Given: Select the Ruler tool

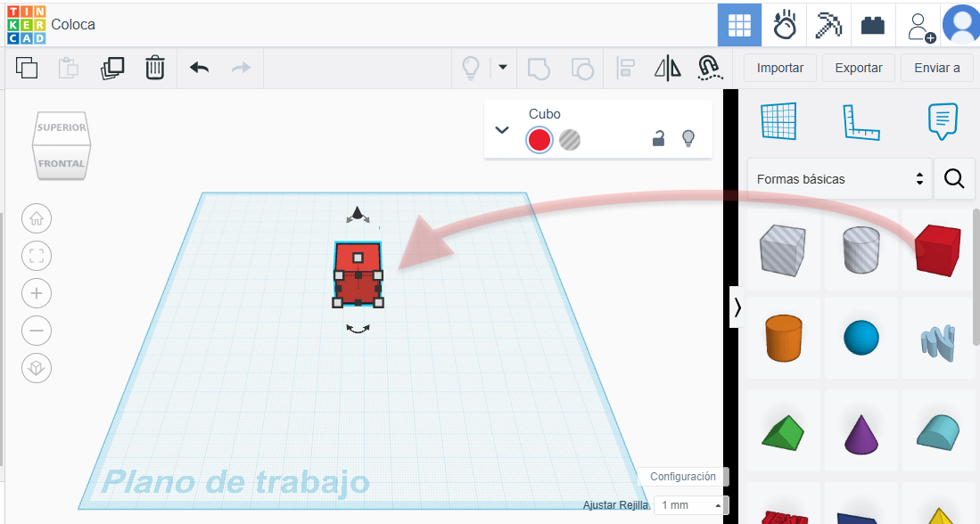Looking at the screenshot, I should 861,122.
